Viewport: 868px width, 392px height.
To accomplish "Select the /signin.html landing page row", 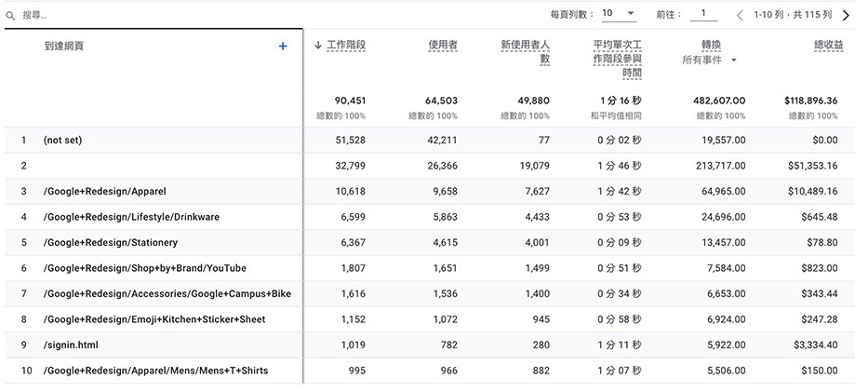I will [71, 345].
